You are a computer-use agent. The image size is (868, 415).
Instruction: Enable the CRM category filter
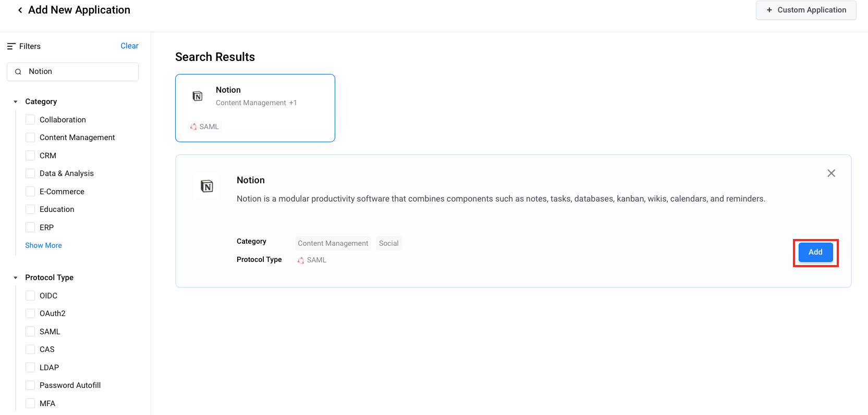(30, 156)
